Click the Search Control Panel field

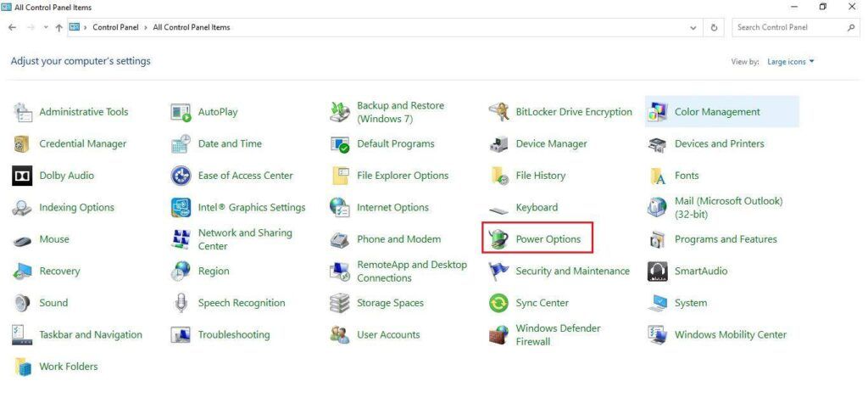click(x=795, y=27)
